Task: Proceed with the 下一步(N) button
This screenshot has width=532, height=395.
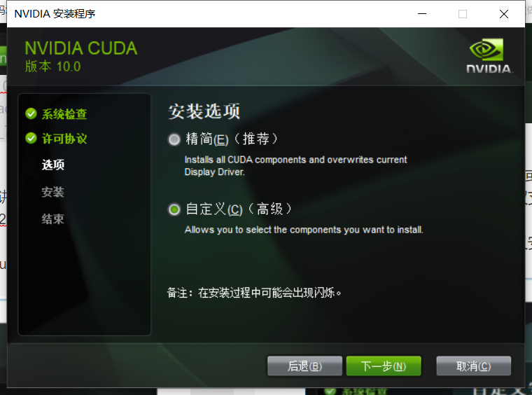Action: [384, 366]
